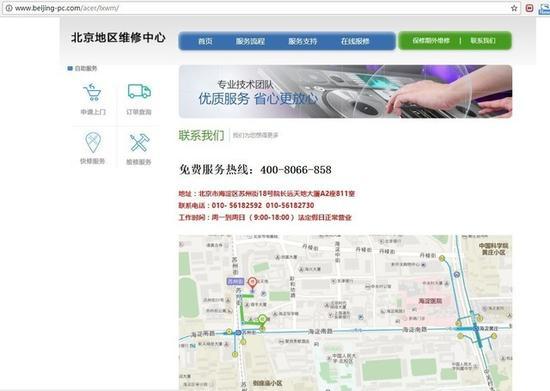Click the blue 苏州街 station marker on map
Image resolution: width=550 pixels, height=391 pixels.
[x=235, y=282]
